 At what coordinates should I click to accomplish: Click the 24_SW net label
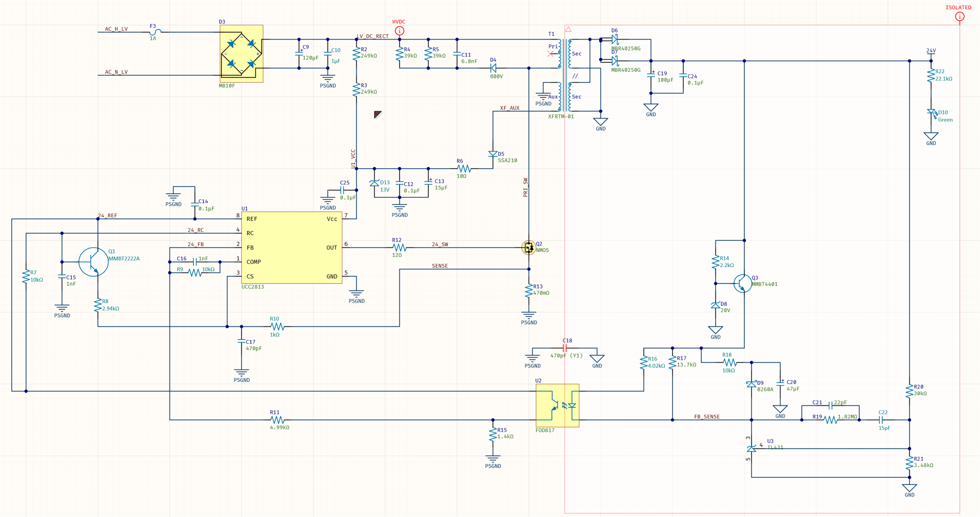coord(440,244)
